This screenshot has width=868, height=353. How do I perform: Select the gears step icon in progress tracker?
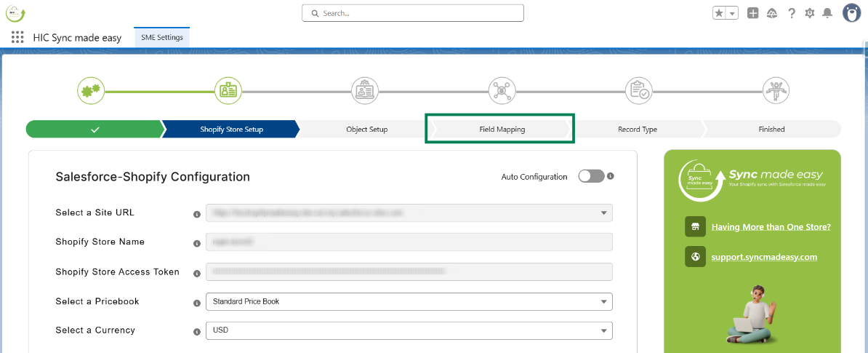coord(91,92)
